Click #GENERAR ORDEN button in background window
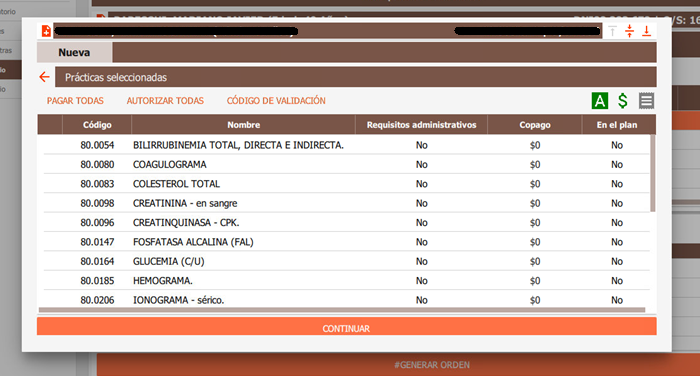The height and width of the screenshot is (376, 700). (432, 365)
